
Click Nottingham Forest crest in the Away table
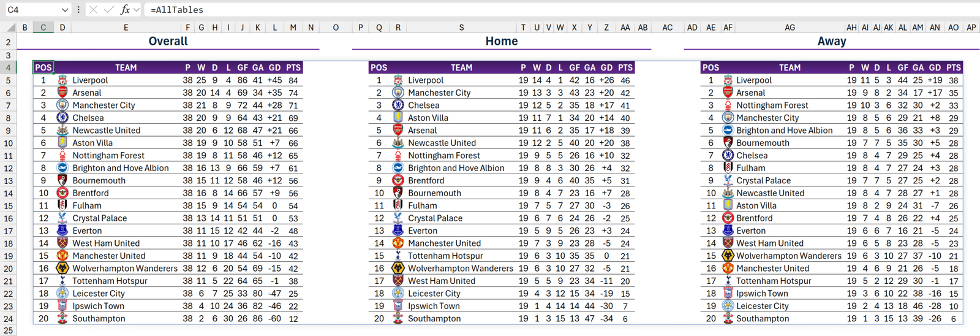pyautogui.click(x=728, y=105)
